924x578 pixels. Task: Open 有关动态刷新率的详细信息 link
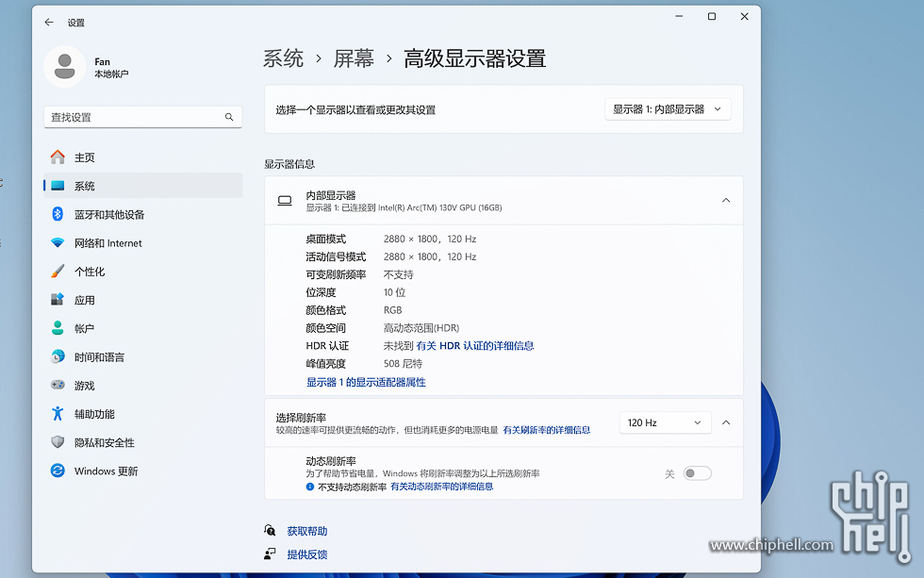[x=442, y=487]
